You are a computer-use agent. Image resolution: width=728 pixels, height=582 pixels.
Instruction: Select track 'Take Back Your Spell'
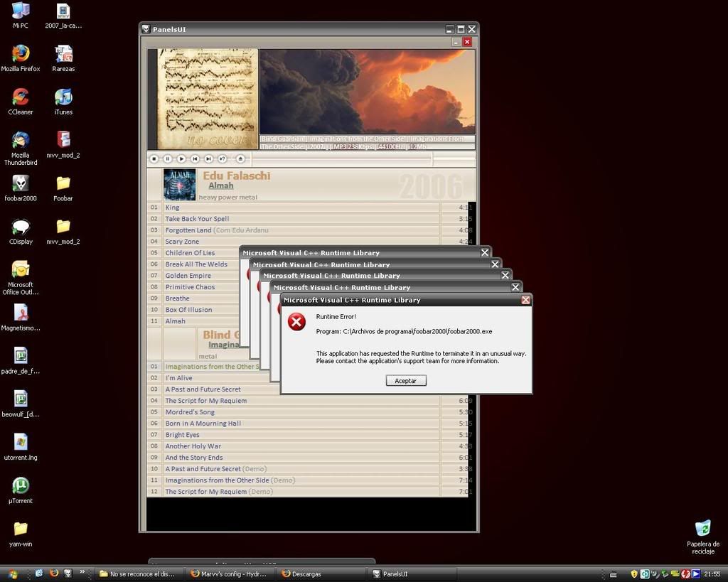[310, 219]
